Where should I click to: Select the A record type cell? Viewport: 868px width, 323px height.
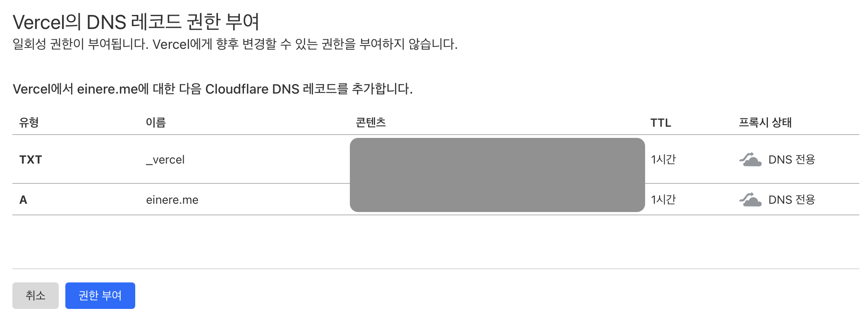point(25,199)
